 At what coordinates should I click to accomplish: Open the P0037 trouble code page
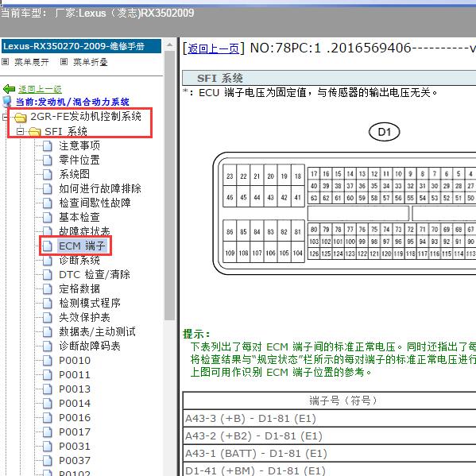75,461
